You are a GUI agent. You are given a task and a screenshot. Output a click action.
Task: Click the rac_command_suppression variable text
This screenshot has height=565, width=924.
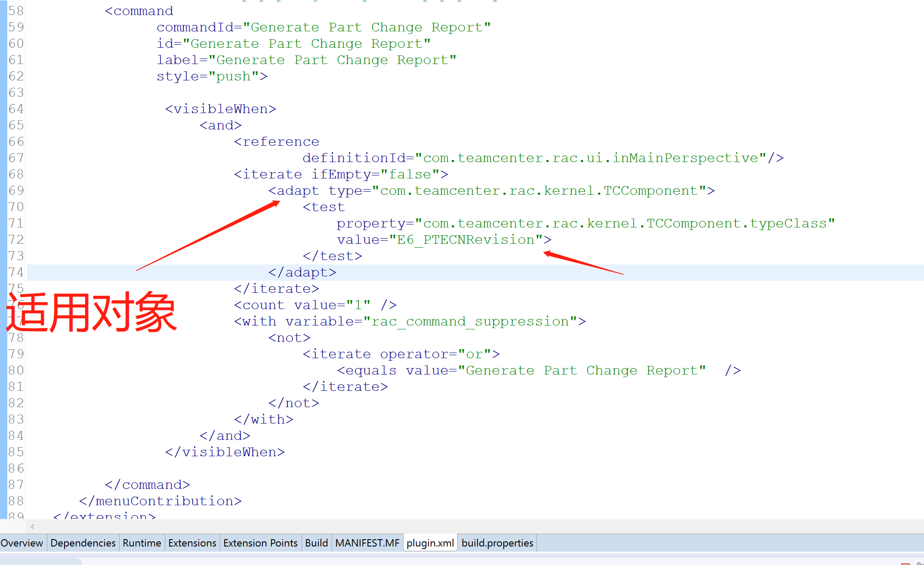pyautogui.click(x=470, y=322)
